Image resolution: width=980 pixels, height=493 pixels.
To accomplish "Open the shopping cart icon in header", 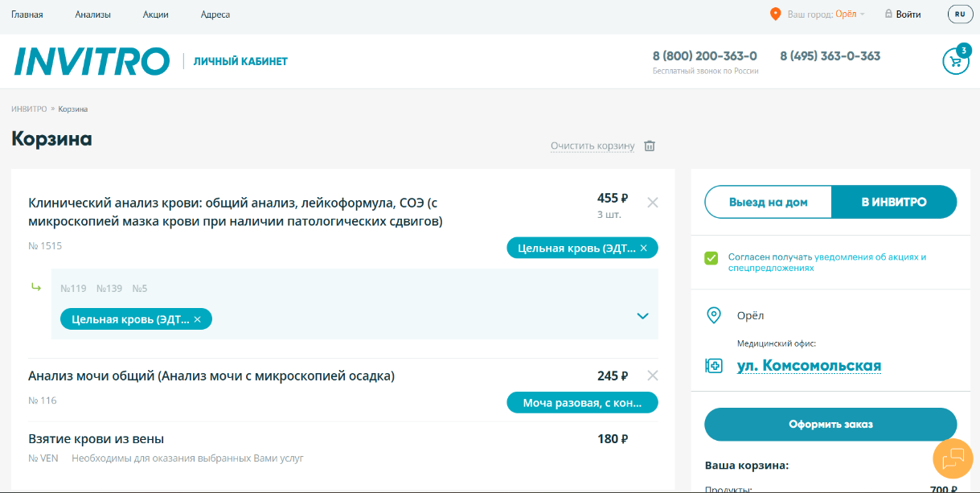I will (955, 62).
